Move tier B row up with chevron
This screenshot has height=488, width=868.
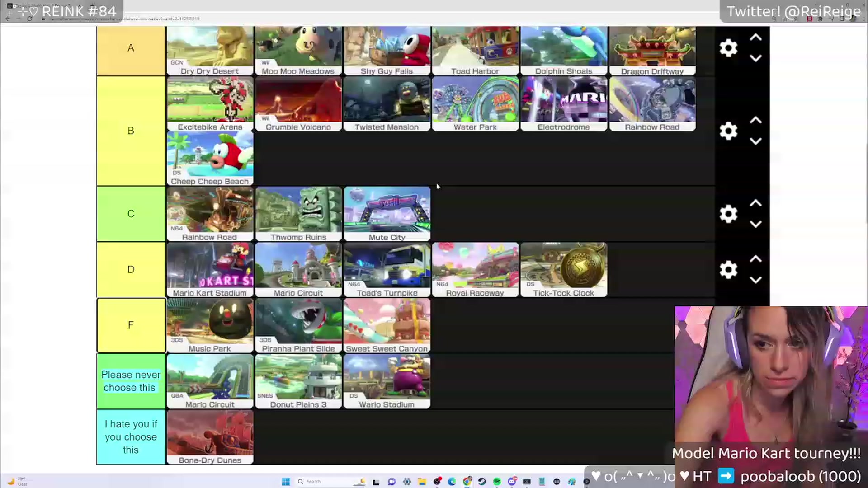756,121
